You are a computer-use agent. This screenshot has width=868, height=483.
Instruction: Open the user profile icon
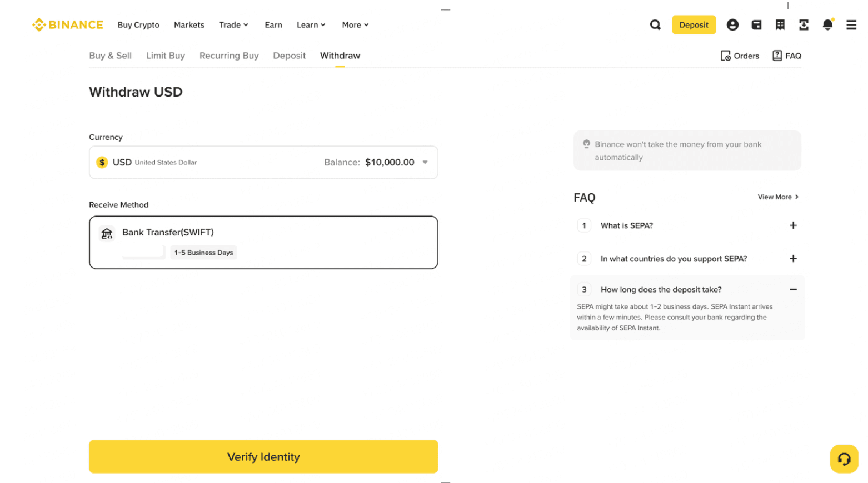[x=732, y=25]
